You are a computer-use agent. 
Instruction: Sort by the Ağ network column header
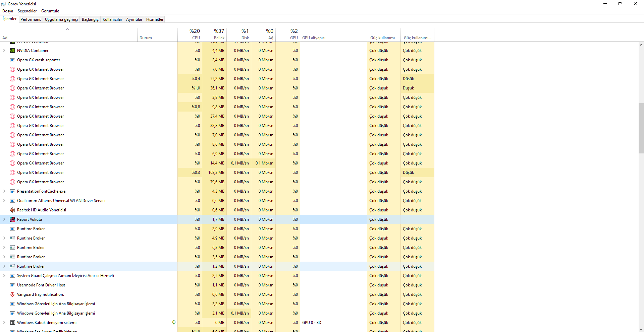tap(263, 35)
